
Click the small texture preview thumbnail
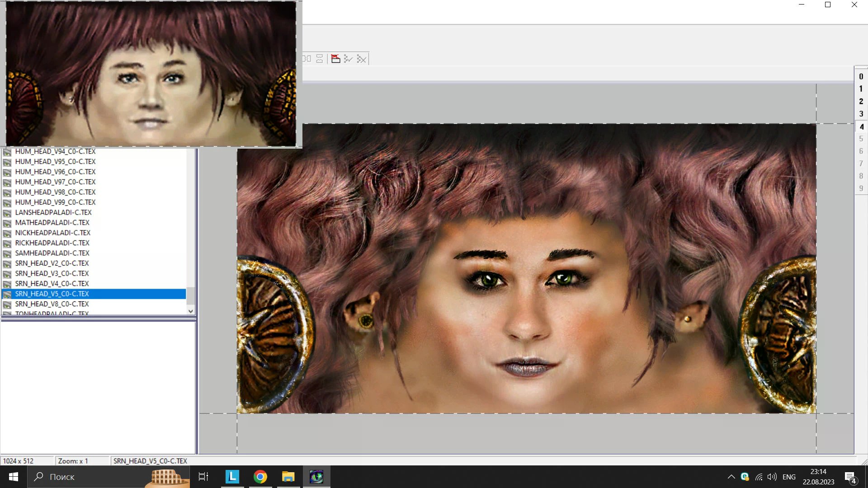pyautogui.click(x=151, y=74)
